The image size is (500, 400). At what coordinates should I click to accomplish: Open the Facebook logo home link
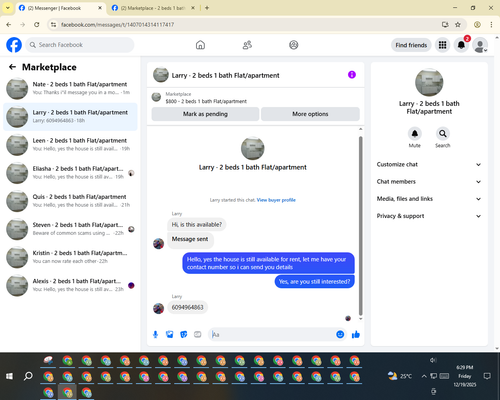point(14,45)
